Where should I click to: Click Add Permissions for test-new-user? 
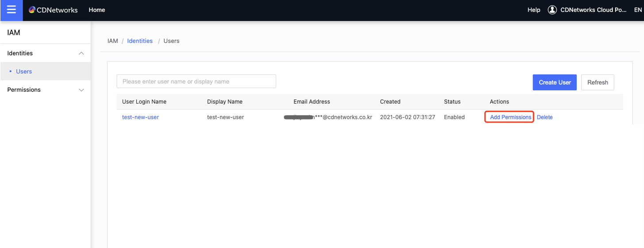tap(510, 117)
